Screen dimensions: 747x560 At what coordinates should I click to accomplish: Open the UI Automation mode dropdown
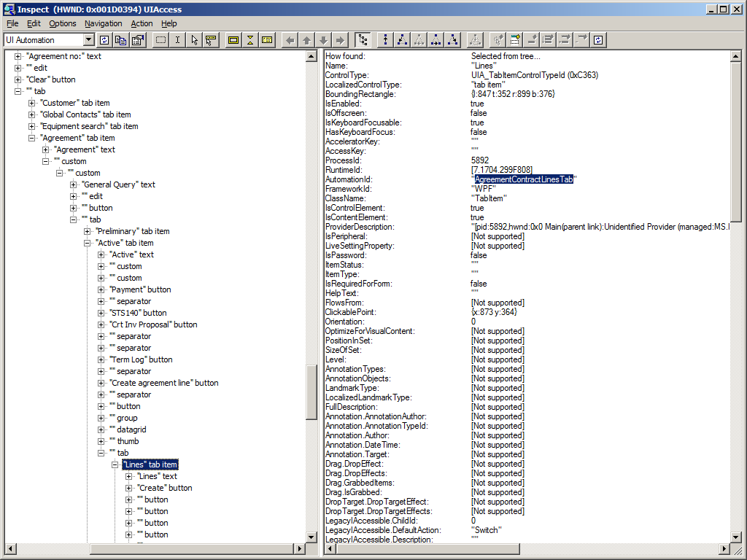(x=89, y=40)
